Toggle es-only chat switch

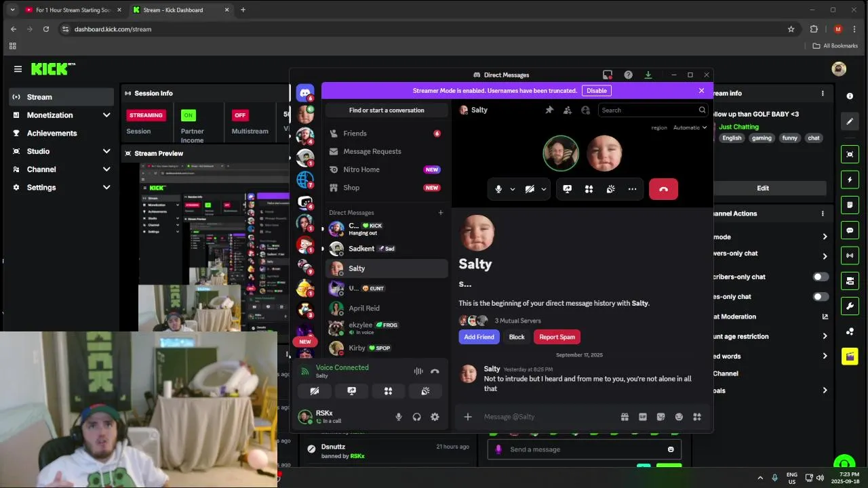point(821,297)
